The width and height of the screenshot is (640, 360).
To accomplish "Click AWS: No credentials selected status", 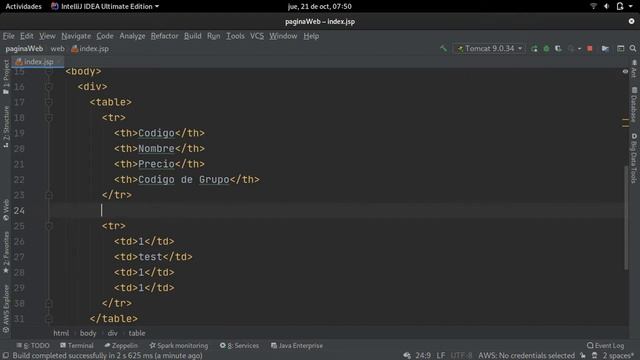I will tap(526, 356).
